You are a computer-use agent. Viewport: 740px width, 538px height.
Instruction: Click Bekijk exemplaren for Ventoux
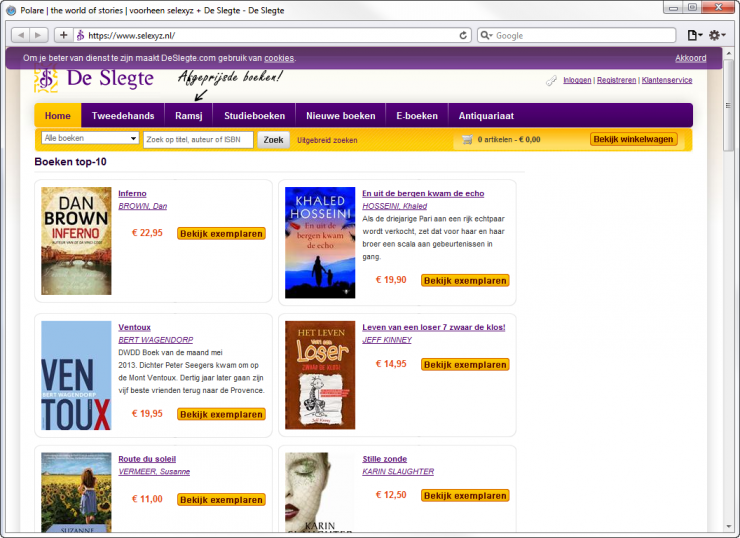[221, 414]
